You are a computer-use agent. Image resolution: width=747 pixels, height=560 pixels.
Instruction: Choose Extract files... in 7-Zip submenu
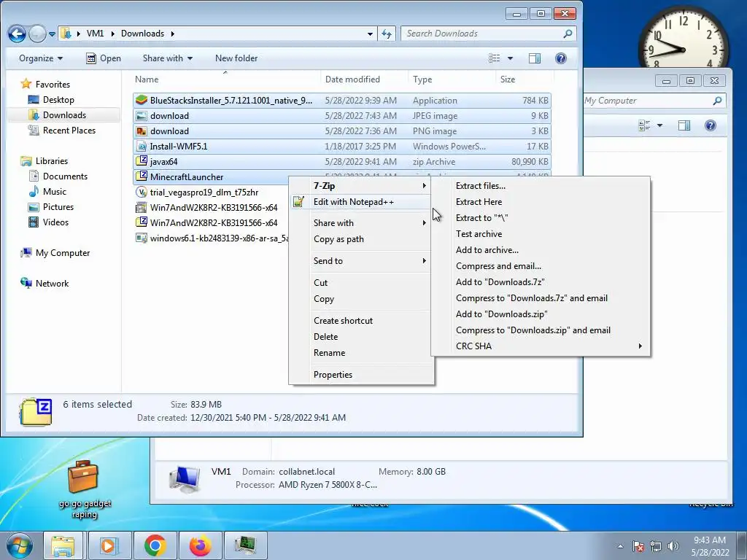(x=541, y=186)
